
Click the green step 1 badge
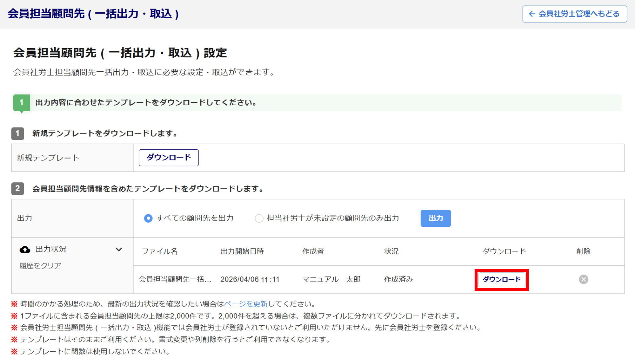coord(22,103)
